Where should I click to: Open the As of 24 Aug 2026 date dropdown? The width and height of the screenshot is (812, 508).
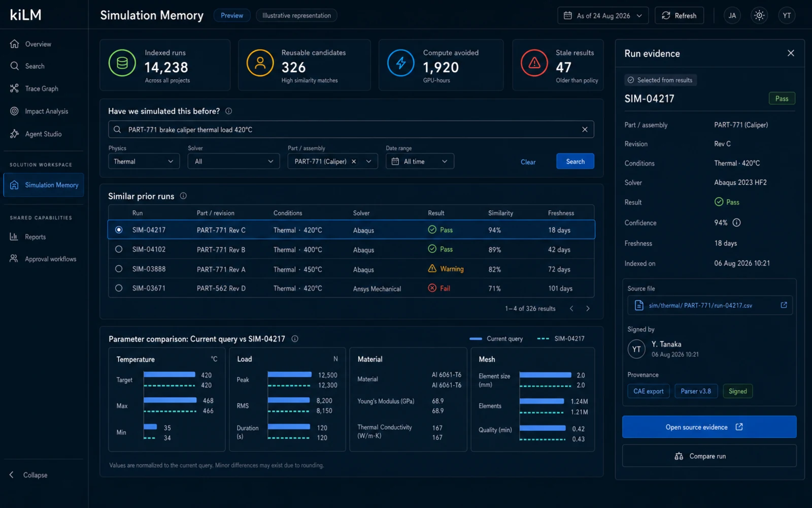[603, 16]
